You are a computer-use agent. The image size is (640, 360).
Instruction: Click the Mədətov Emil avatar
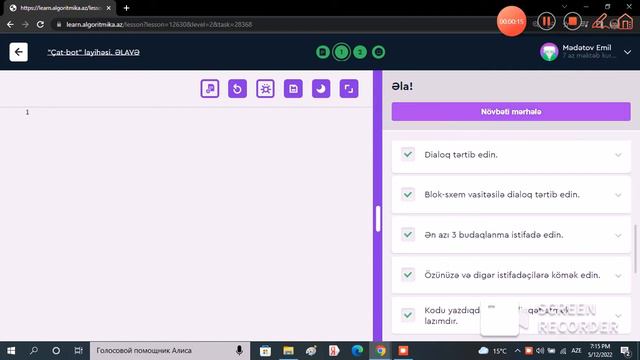(549, 52)
